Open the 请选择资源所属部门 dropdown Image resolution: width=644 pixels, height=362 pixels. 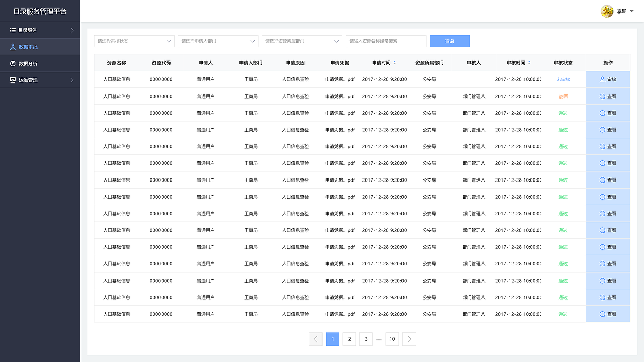(302, 41)
